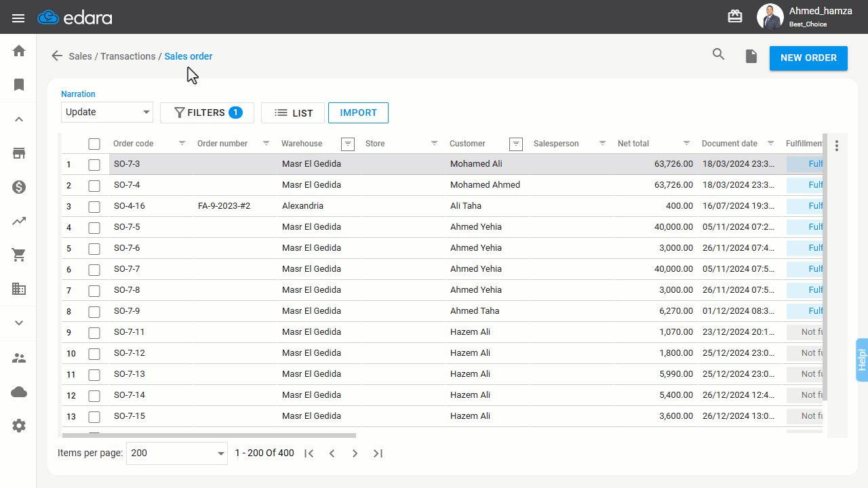
Task: Click the Alexandria warehouse cell
Action: (319, 206)
